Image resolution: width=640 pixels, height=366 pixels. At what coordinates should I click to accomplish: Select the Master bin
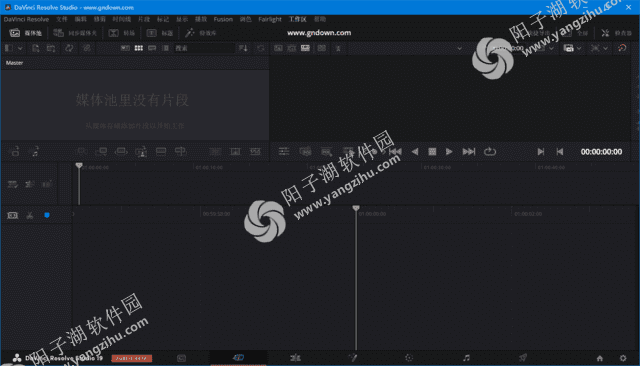pyautogui.click(x=14, y=63)
